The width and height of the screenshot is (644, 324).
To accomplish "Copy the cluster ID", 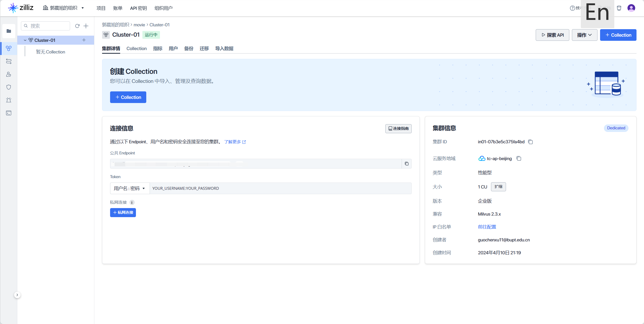I will 531,142.
